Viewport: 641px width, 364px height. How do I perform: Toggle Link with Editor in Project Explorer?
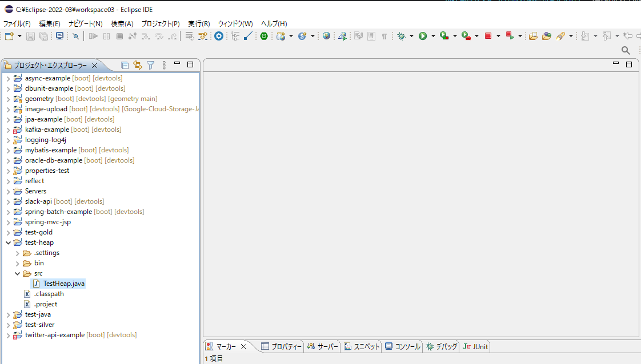(x=138, y=65)
